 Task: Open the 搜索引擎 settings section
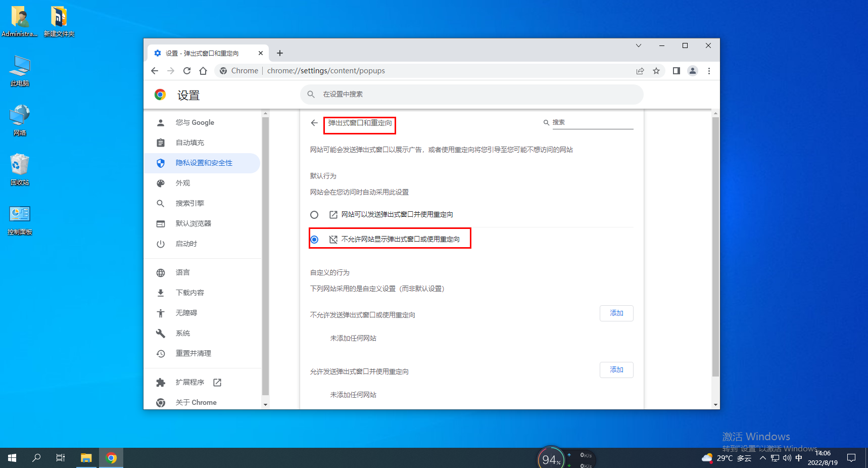[191, 203]
